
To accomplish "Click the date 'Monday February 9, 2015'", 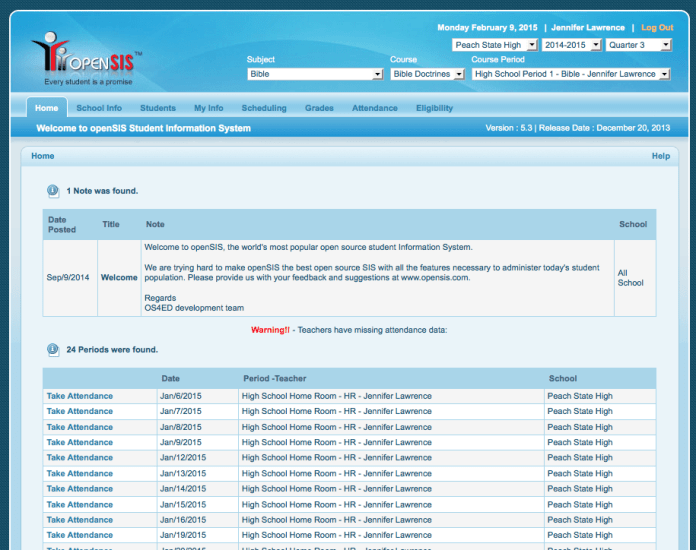I will click(487, 28).
